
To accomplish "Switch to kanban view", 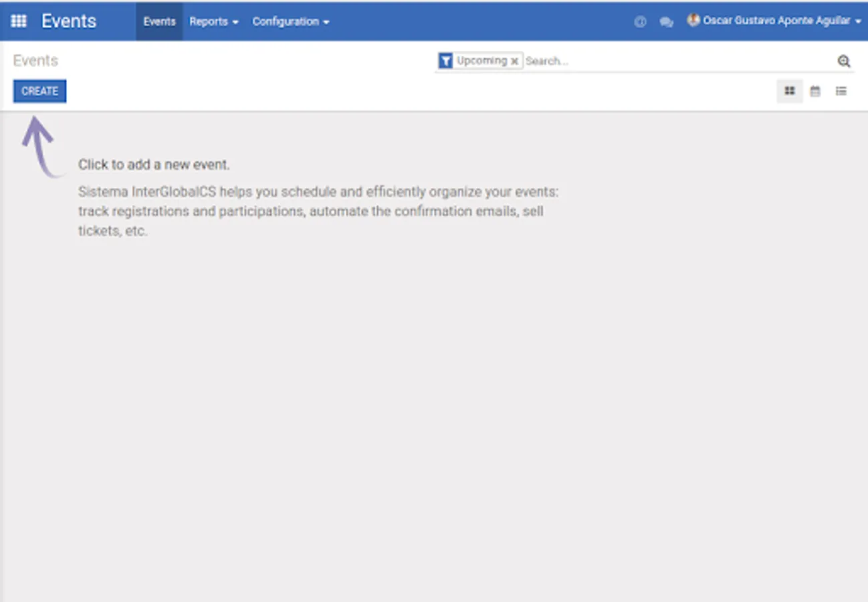I will tap(790, 91).
